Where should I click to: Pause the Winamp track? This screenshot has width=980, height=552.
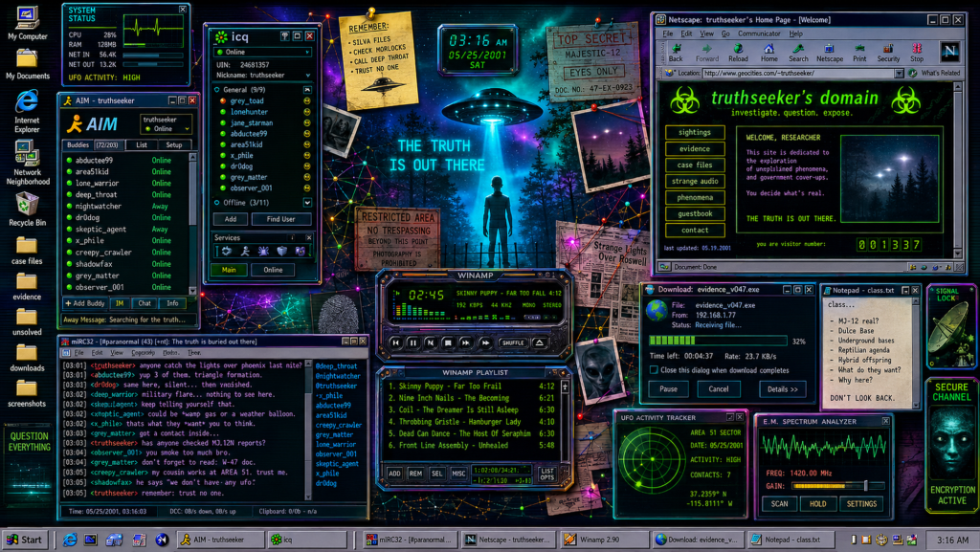click(412, 342)
